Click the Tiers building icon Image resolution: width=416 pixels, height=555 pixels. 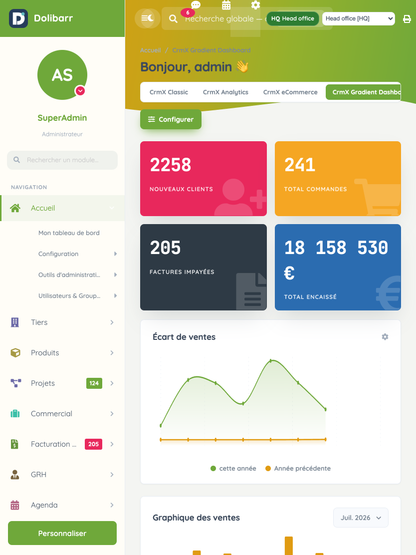pyautogui.click(x=15, y=322)
